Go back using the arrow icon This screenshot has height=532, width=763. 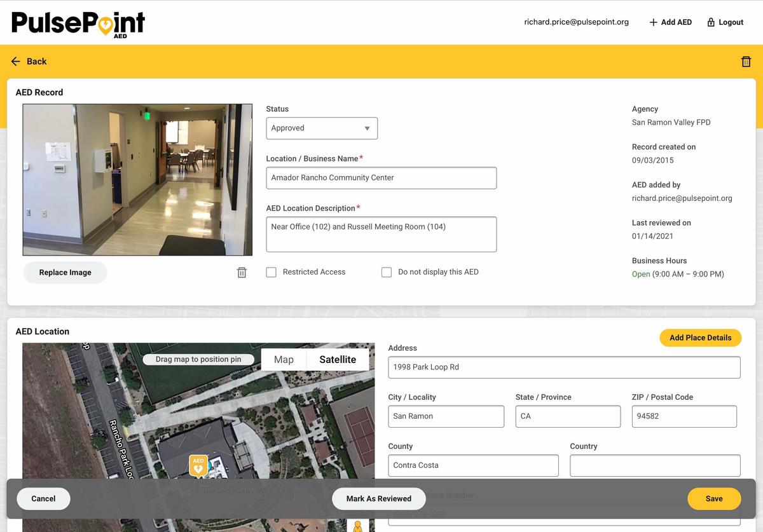pos(16,61)
